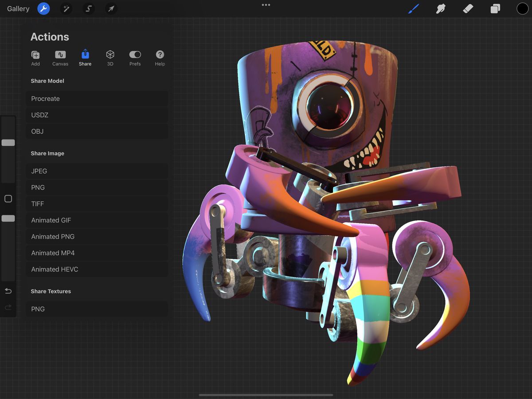Viewport: 532px width, 399px height.
Task: Select the Eraser tool
Action: (468, 8)
